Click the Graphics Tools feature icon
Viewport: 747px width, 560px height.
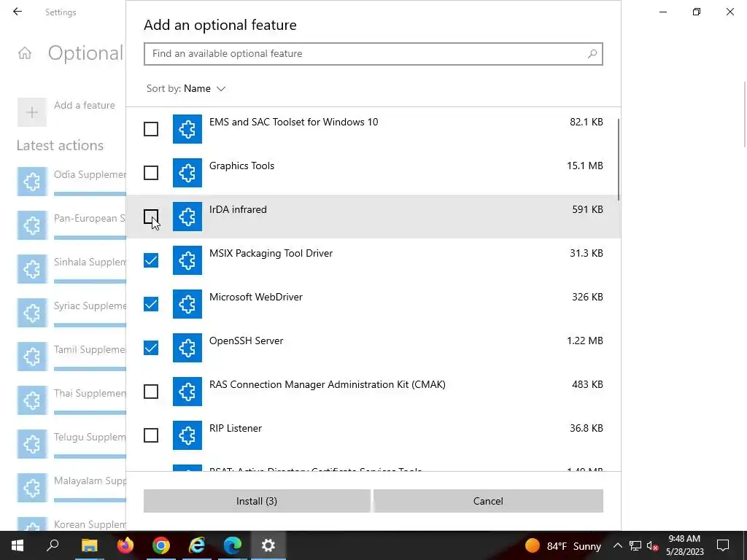click(x=187, y=173)
